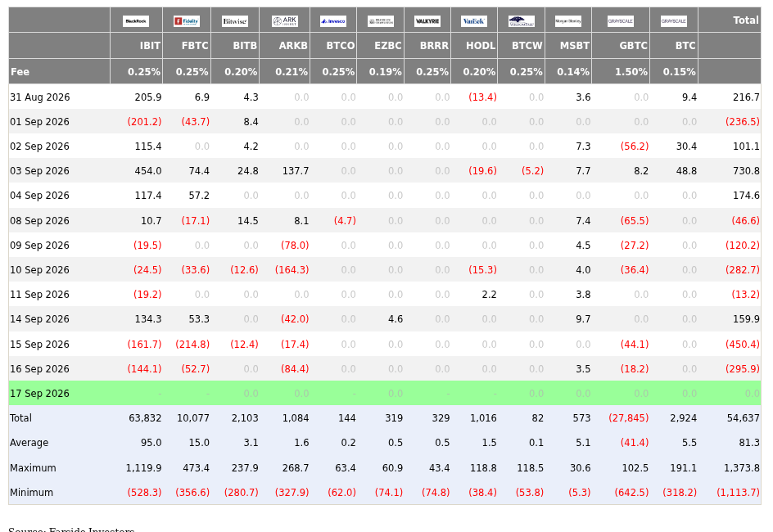Click IBIT's Maximum value 1,119.9
This screenshot has height=532, width=773.
pyautogui.click(x=143, y=468)
